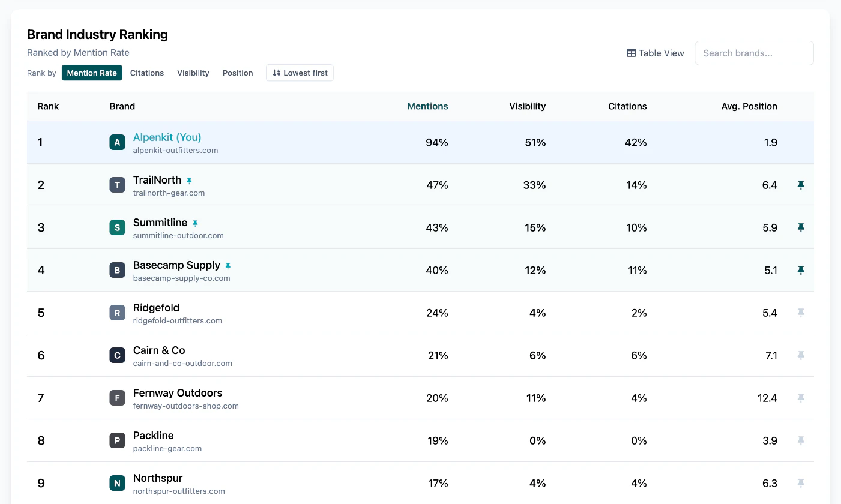Click the TrailNorth "T" brand avatar
The height and width of the screenshot is (504, 841).
click(117, 185)
